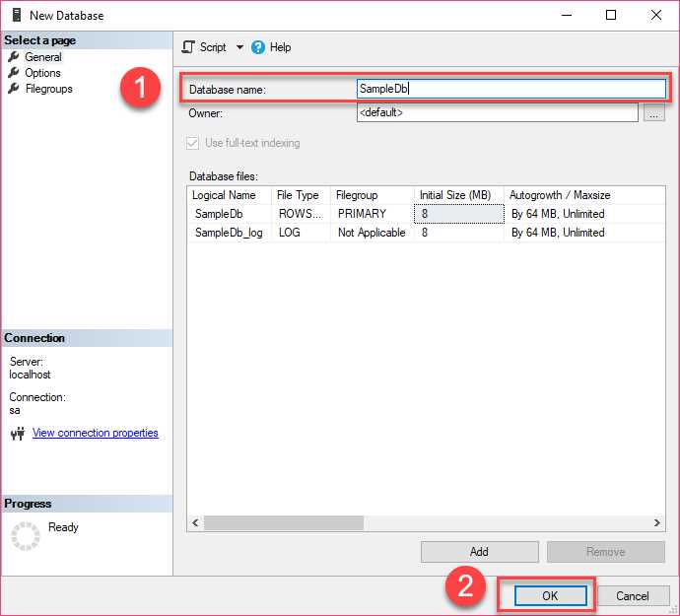Click the OK button
The width and height of the screenshot is (680, 616).
550,596
